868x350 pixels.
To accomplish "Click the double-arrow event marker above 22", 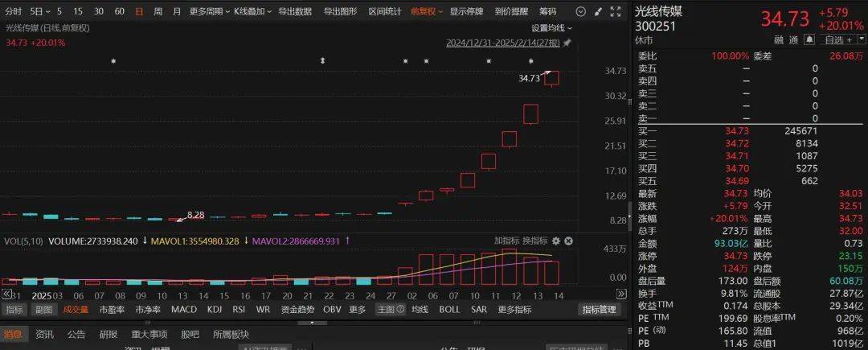I will [322, 60].
